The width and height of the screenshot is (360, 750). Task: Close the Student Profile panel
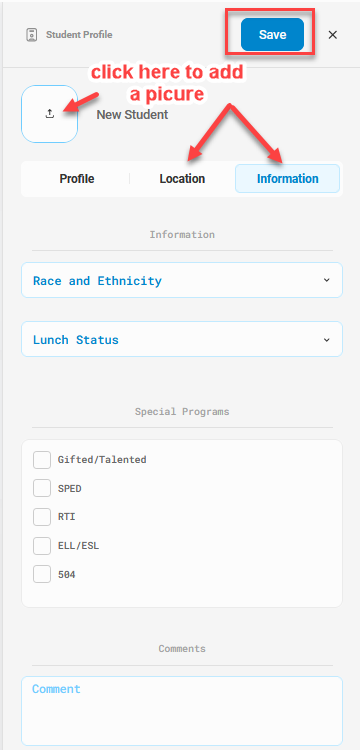pos(333,35)
